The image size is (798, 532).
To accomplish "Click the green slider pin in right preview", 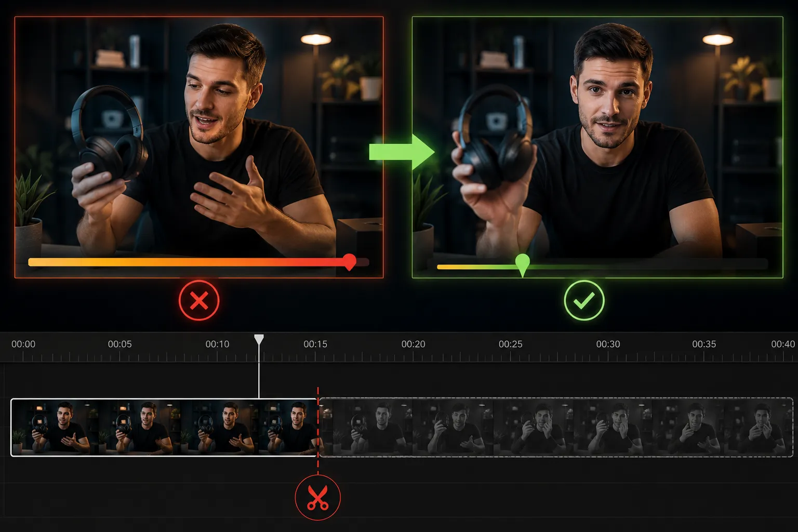I will pos(522,265).
